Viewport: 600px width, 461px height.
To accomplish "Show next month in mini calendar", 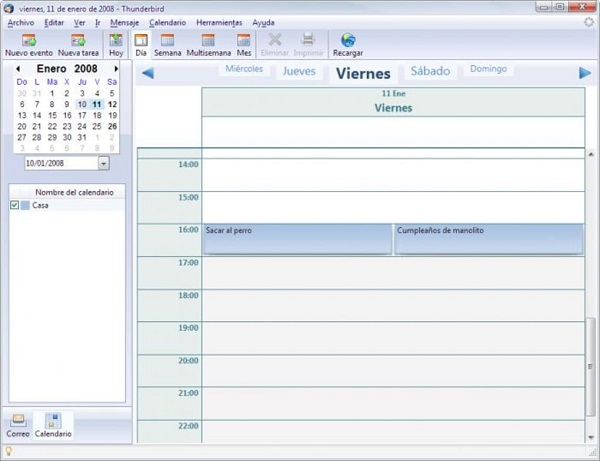I will (x=116, y=69).
